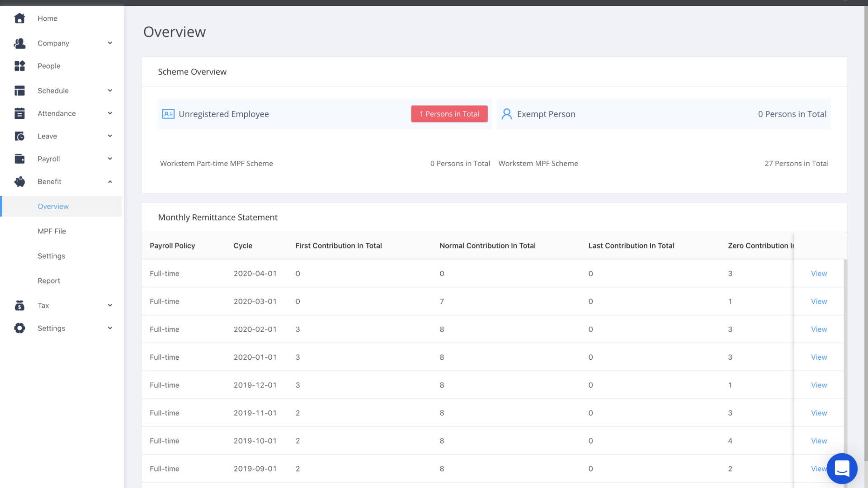Expand the Company menu chevron

110,43
